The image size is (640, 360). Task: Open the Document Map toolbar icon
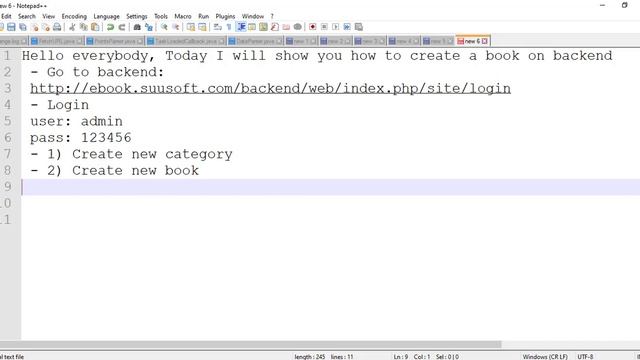tap(263, 27)
